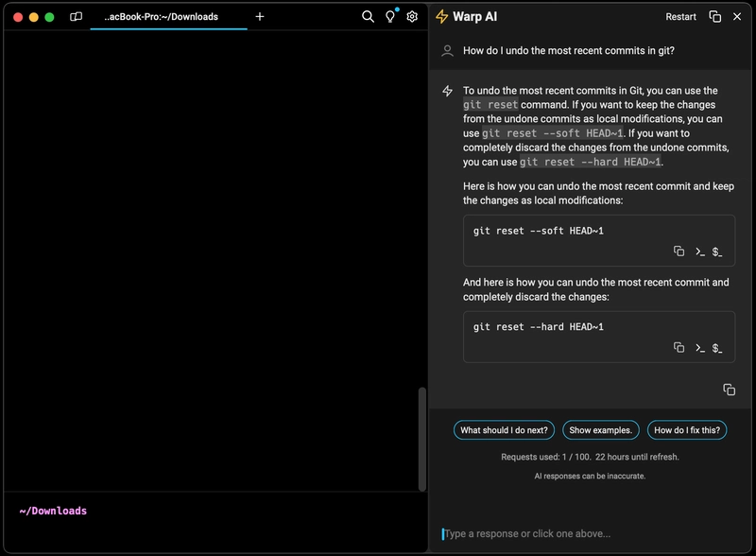Run git reset --hard command with $_ icon
This screenshot has height=556, width=756.
pyautogui.click(x=717, y=348)
